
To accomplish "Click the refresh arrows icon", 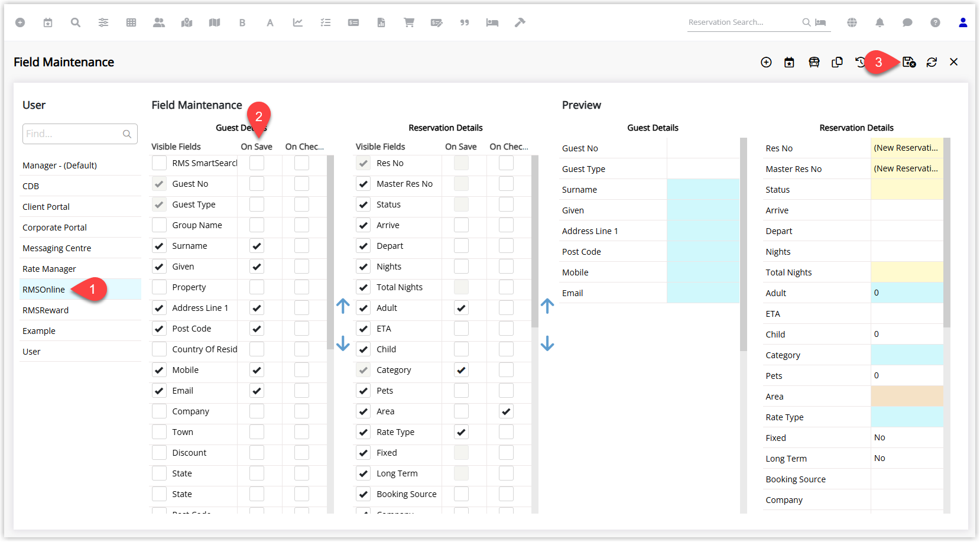I will [x=932, y=62].
